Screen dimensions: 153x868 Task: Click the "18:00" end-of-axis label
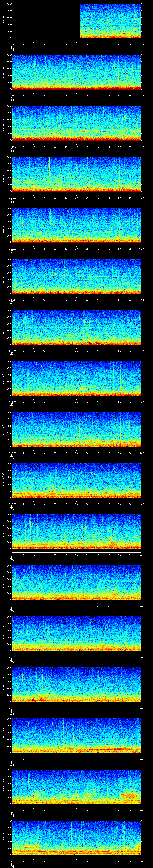coord(141,708)
